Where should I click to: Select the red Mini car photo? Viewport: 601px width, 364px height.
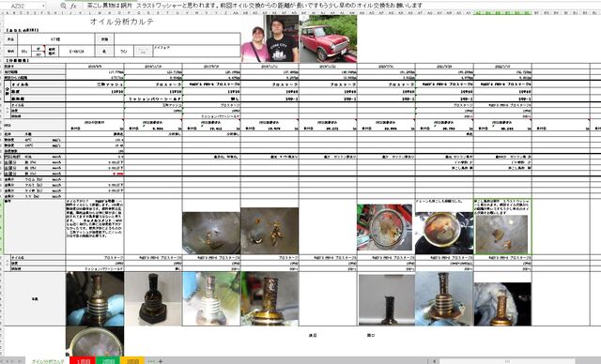[x=328, y=38]
